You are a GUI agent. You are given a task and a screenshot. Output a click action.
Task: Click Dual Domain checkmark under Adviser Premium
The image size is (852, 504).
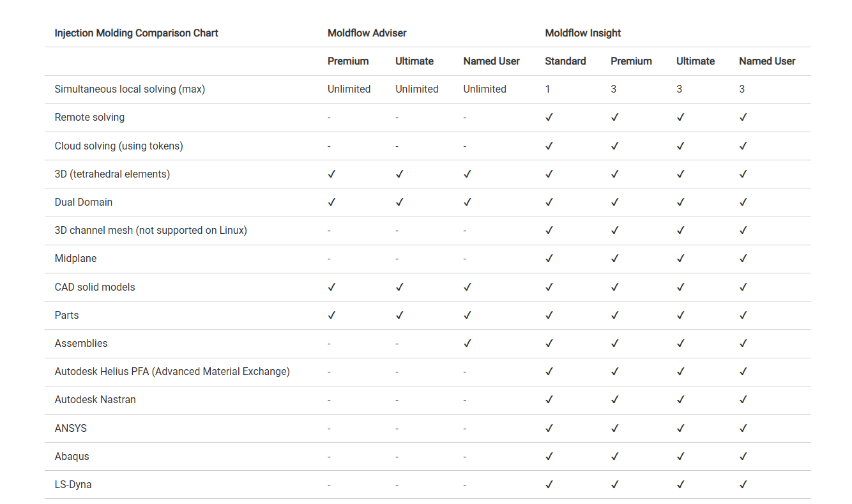331,202
